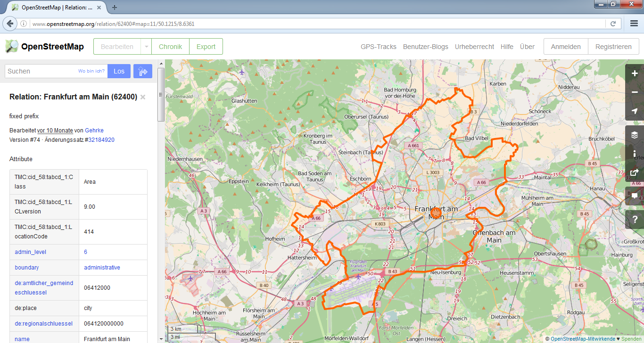Click the orange Frankfurt center marker
Screen dimensions: 644x343
coord(437,213)
